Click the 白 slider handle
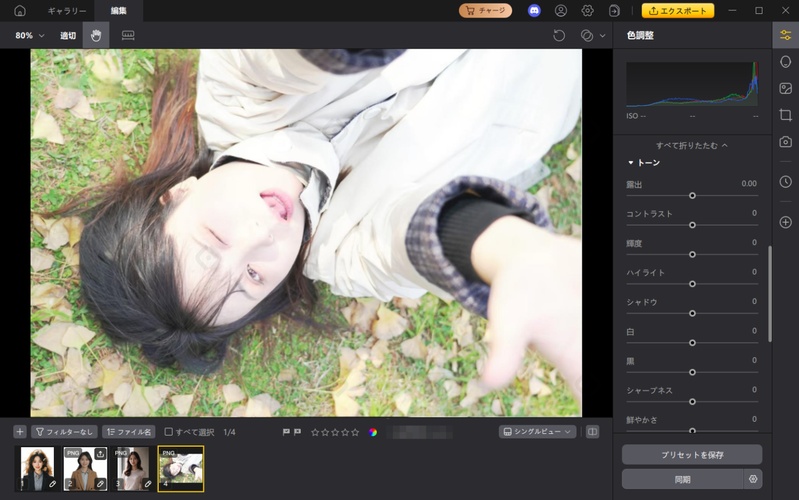This screenshot has height=500, width=799. pyautogui.click(x=692, y=343)
